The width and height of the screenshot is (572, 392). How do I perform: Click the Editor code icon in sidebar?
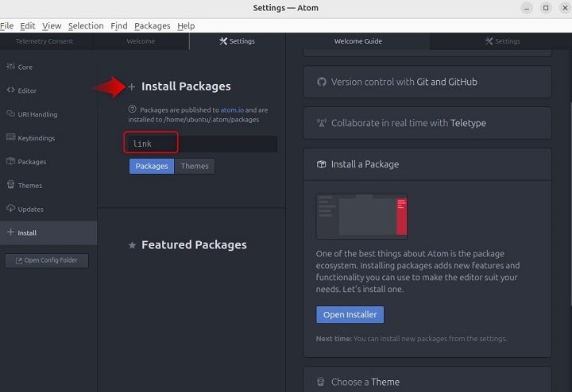click(10, 90)
